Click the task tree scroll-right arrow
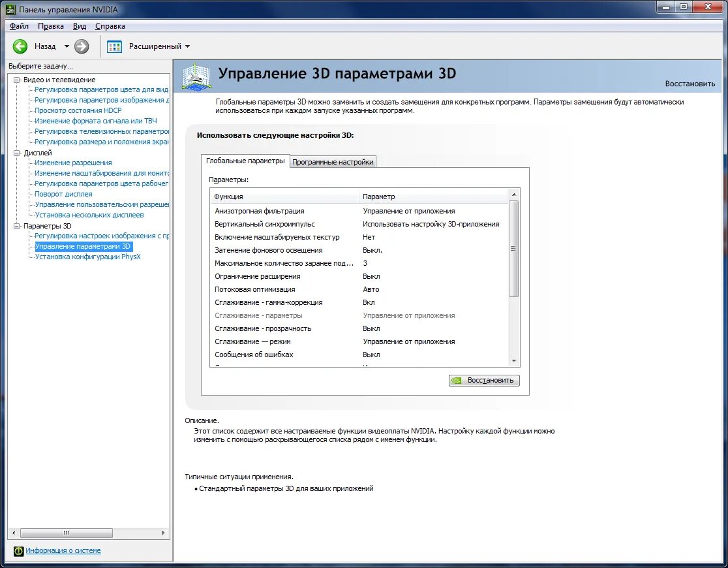Screen dimensions: 728x568 click(164, 533)
